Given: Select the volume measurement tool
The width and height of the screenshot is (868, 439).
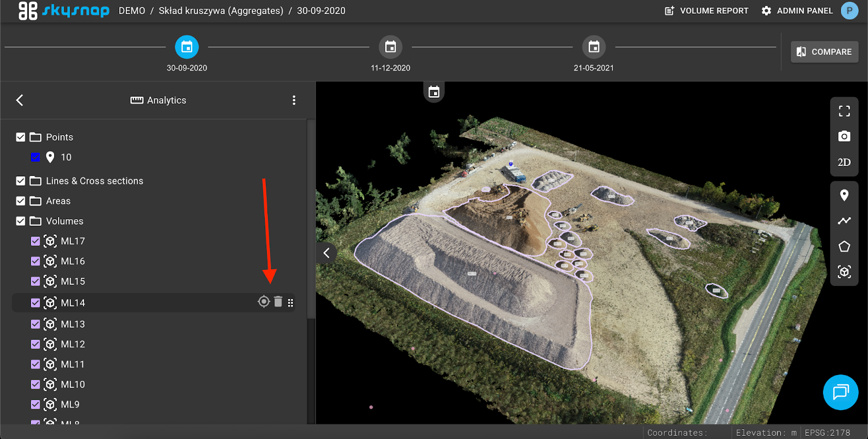Looking at the screenshot, I should tap(844, 272).
